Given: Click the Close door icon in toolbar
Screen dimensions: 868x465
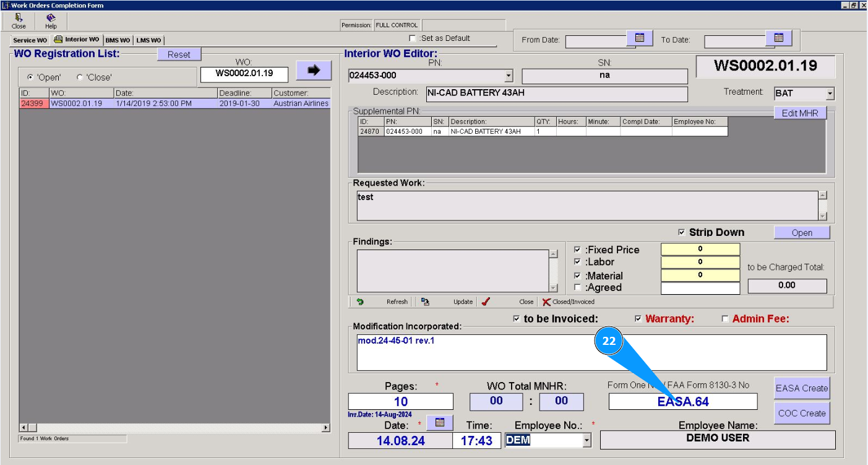Looking at the screenshot, I should click(19, 18).
